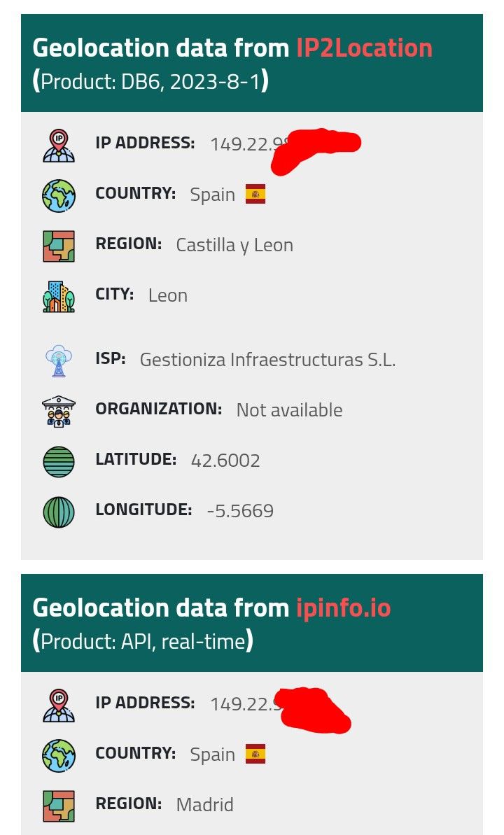The width and height of the screenshot is (504, 835).
Task: Click the Spain flag in ipinfo.io section
Action: (x=255, y=754)
